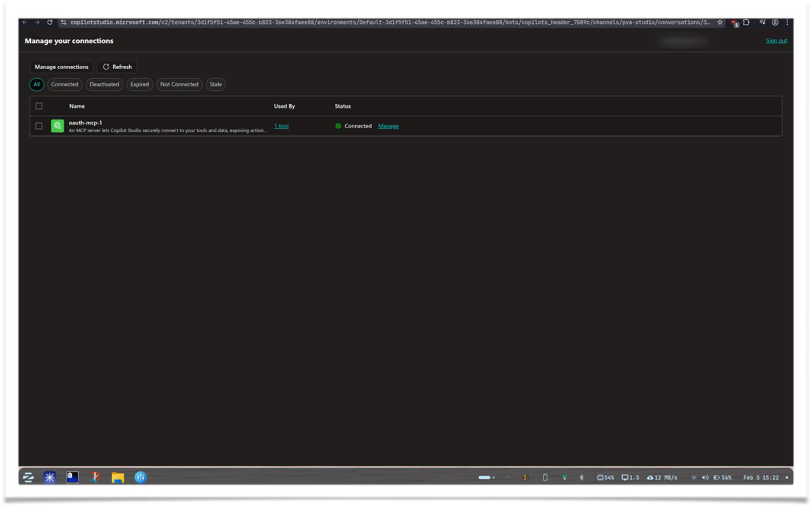
Task: Adjust the volume control in the taskbar
Action: 706,477
